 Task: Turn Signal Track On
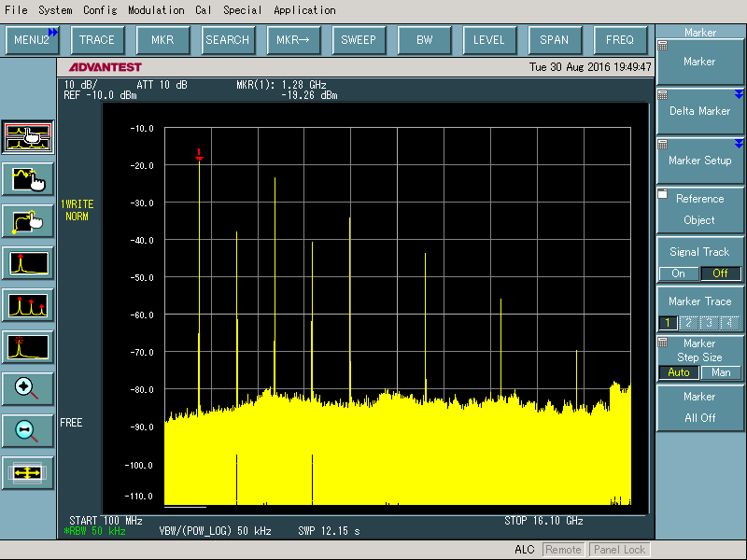tap(679, 273)
